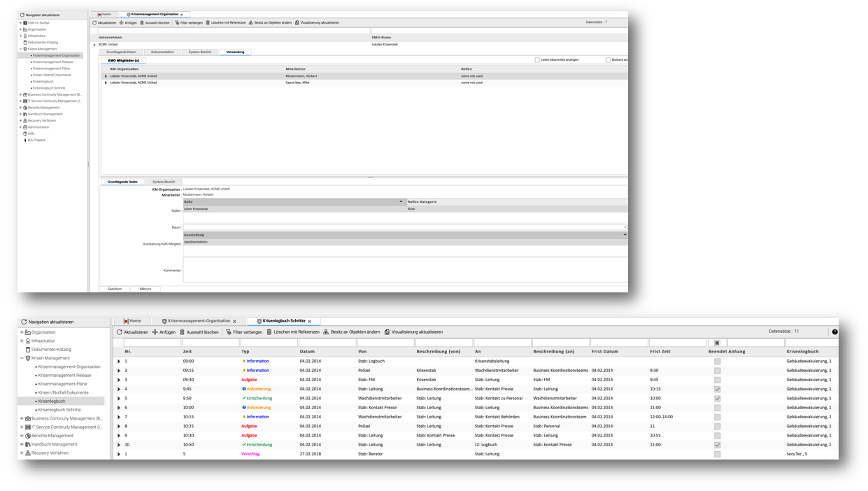The height and width of the screenshot is (491, 868).
Task: Click the Satellitentelefon equipment row
Action: click(x=405, y=242)
